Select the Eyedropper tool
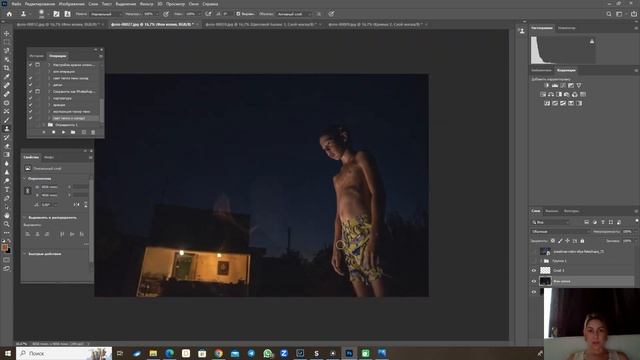The width and height of the screenshot is (640, 360). 7,77
